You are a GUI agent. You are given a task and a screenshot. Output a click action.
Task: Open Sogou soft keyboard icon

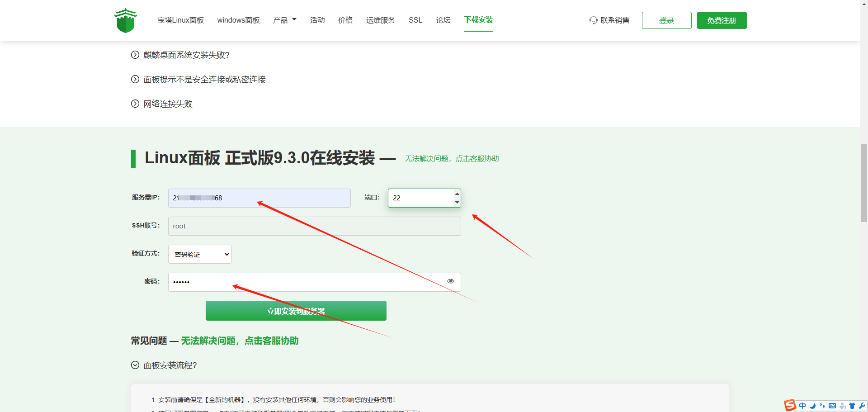(832, 406)
